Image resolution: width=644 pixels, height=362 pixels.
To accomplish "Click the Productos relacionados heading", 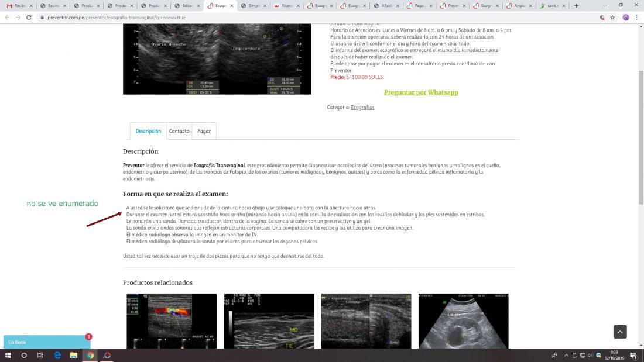I will coord(157,283).
